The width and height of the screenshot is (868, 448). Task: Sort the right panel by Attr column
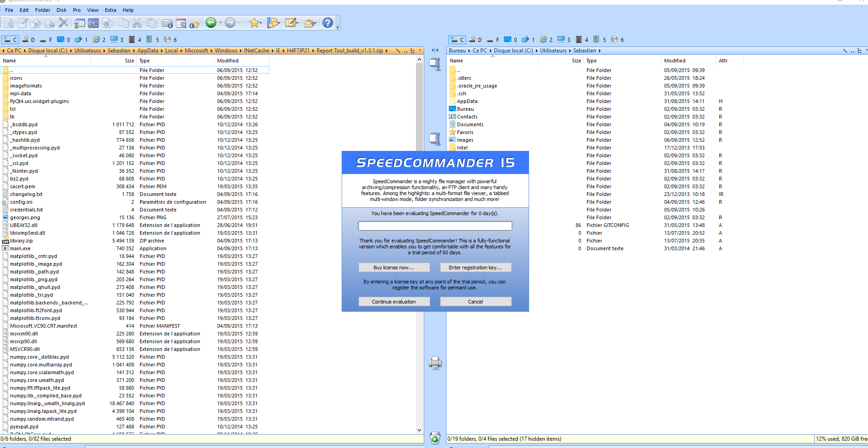(x=729, y=61)
